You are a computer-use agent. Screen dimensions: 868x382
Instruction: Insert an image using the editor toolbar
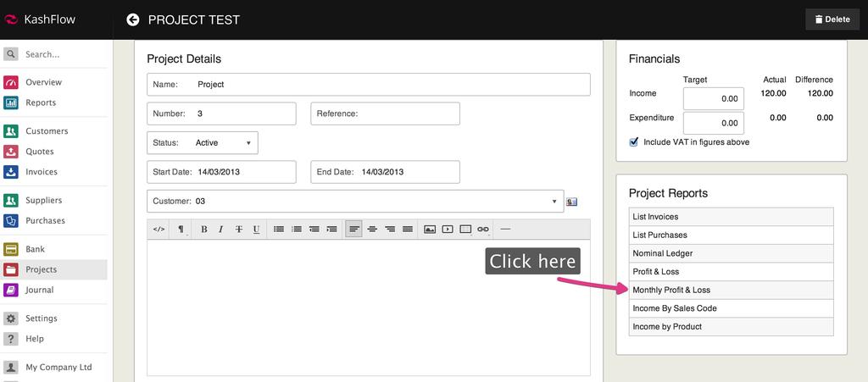430,229
